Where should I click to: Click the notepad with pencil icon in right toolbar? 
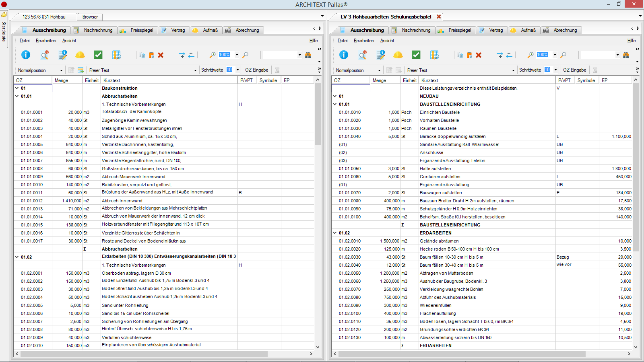click(381, 55)
